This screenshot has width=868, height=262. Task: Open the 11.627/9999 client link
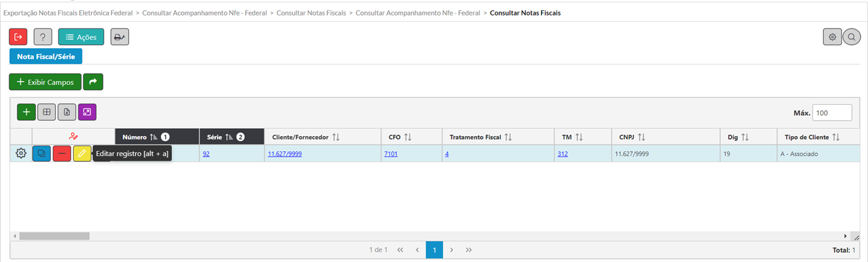[285, 154]
